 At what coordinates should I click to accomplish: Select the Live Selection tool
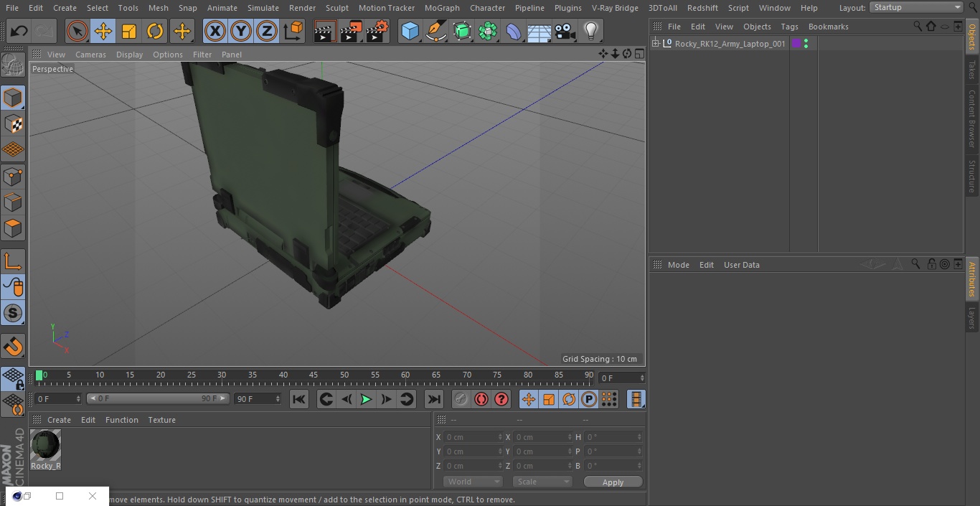click(77, 32)
